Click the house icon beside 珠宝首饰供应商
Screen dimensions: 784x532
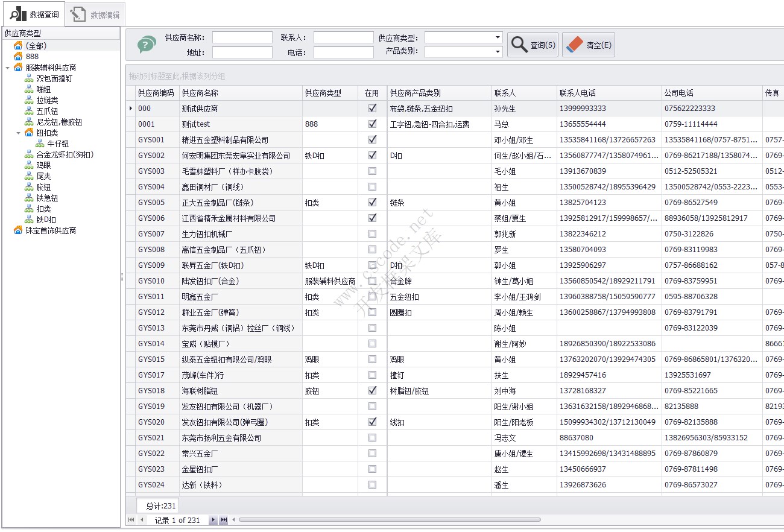click(18, 230)
